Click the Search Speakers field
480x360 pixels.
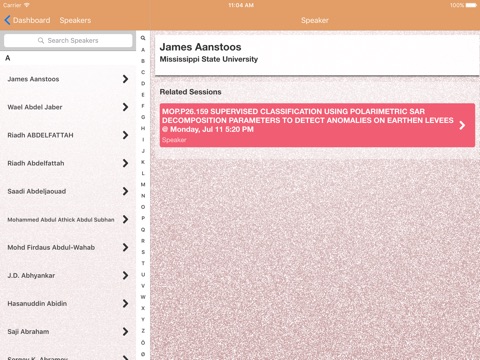pyautogui.click(x=68, y=41)
